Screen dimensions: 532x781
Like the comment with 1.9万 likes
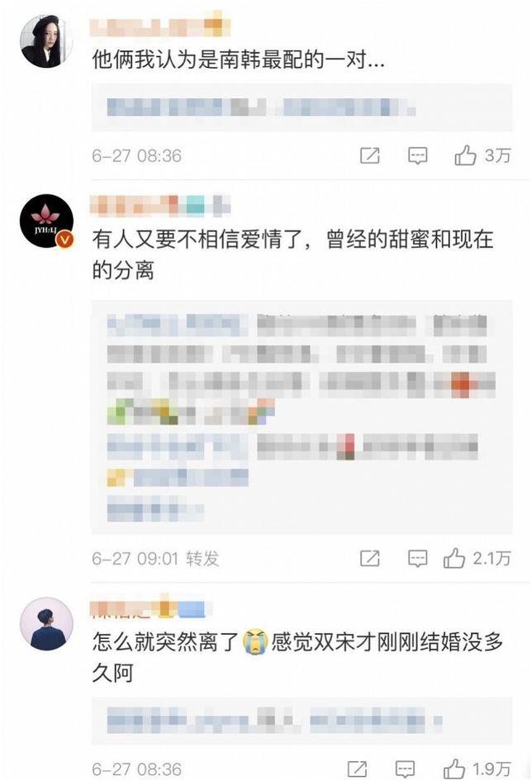[477, 769]
